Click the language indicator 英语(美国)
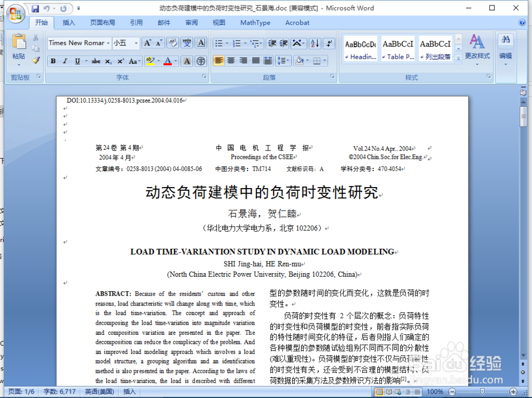The height and width of the screenshot is (398, 532). pos(99,392)
